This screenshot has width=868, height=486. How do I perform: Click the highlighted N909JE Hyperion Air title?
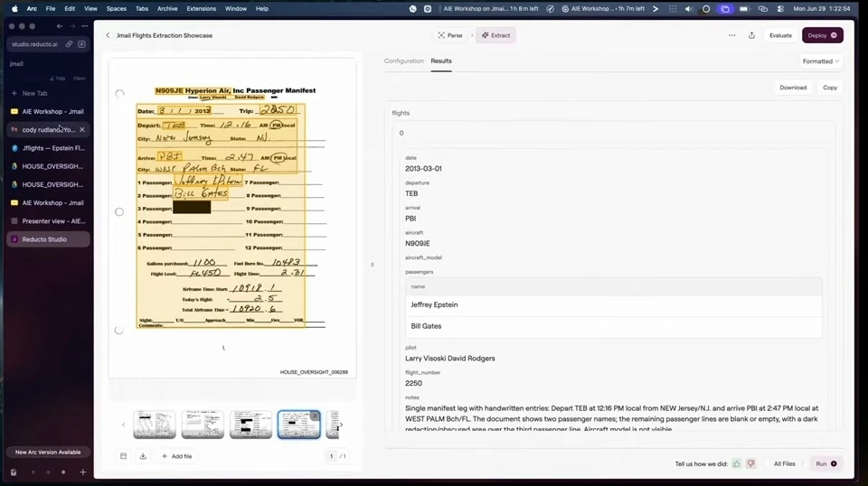[192, 90]
